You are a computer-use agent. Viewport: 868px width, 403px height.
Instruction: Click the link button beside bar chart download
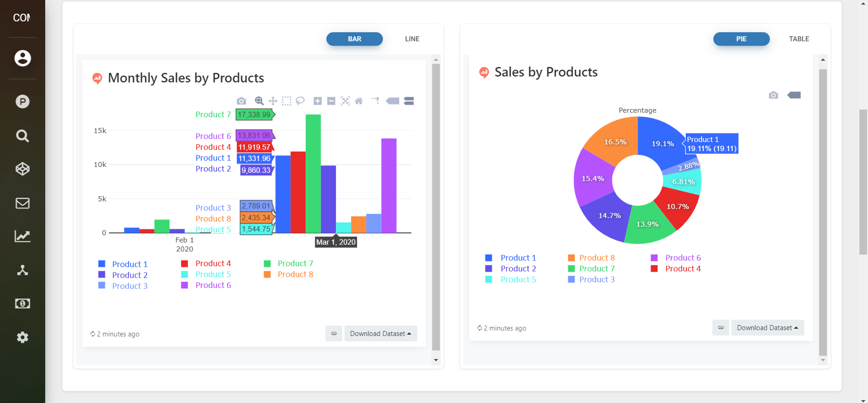click(334, 334)
